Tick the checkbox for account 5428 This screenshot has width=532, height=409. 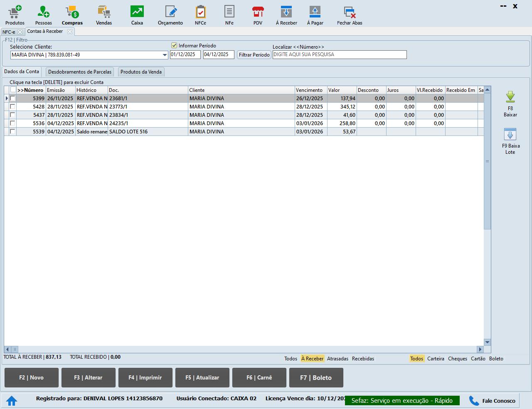tap(13, 107)
